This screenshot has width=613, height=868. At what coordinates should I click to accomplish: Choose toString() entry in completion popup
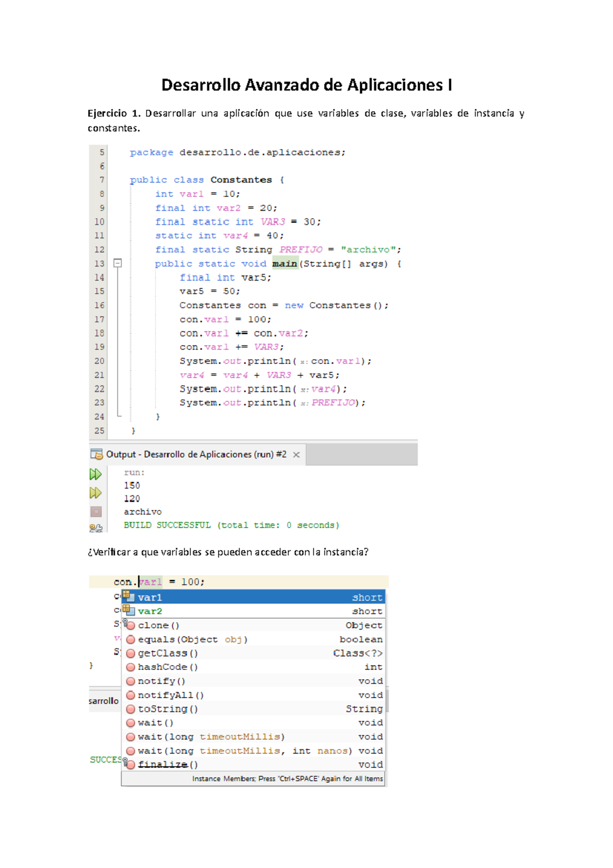(253, 709)
